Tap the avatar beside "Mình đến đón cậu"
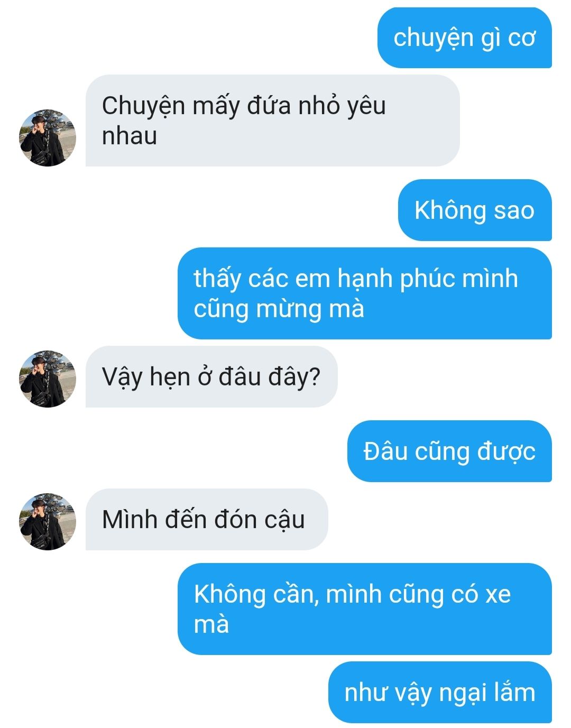 [48, 522]
